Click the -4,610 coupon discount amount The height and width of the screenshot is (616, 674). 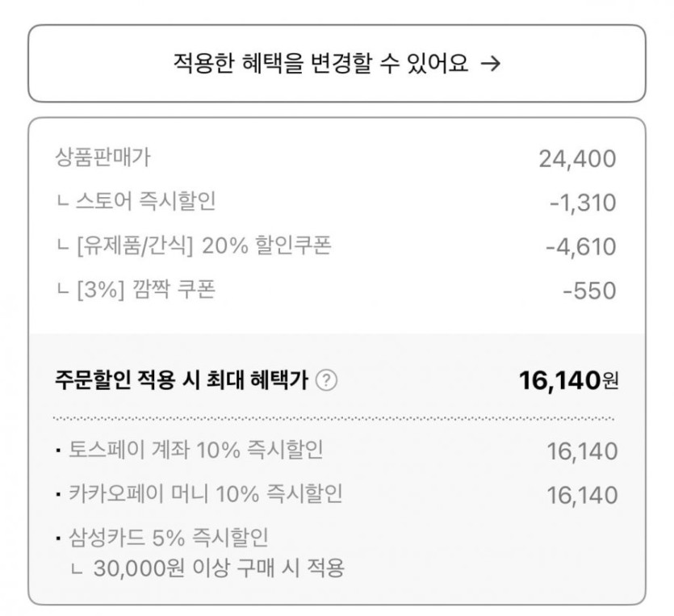tap(580, 246)
